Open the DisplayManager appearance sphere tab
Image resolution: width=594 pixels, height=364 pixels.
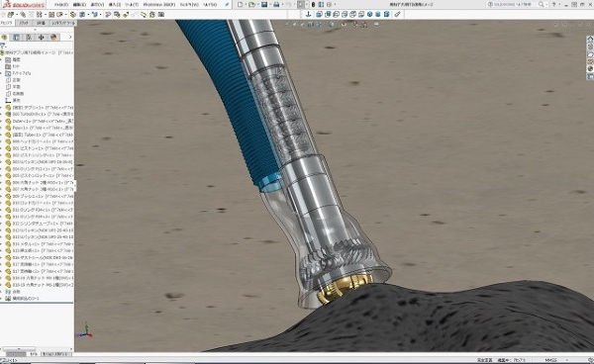click(53, 37)
